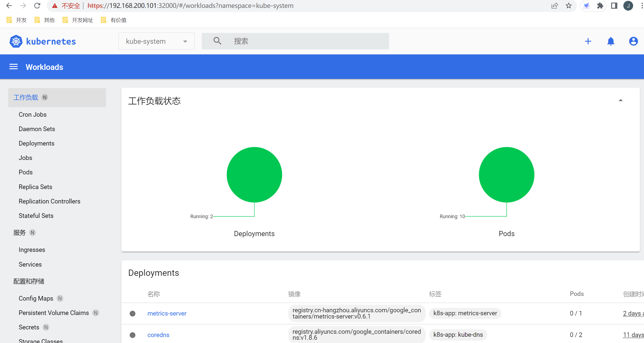This screenshot has height=343, width=644.
Task: Click the 2 days creation time
Action: pyautogui.click(x=633, y=313)
